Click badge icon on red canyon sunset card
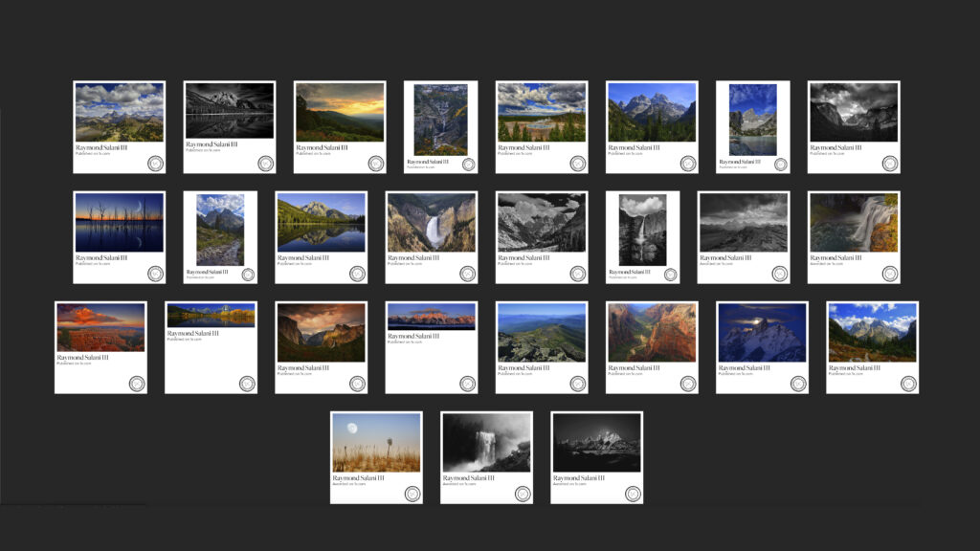This screenshot has width=980, height=551. click(x=137, y=384)
